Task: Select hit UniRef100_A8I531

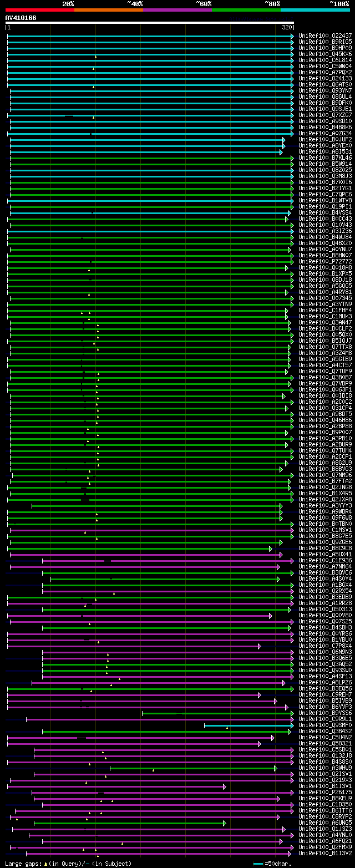Action: (x=325, y=151)
